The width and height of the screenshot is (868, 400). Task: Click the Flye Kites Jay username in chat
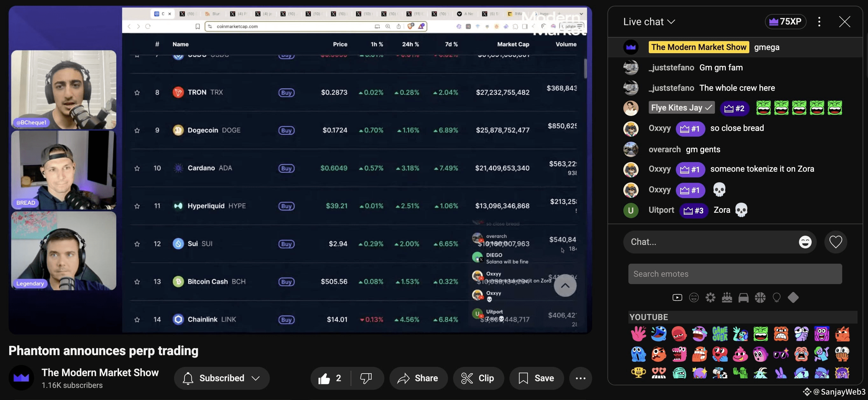[676, 108]
